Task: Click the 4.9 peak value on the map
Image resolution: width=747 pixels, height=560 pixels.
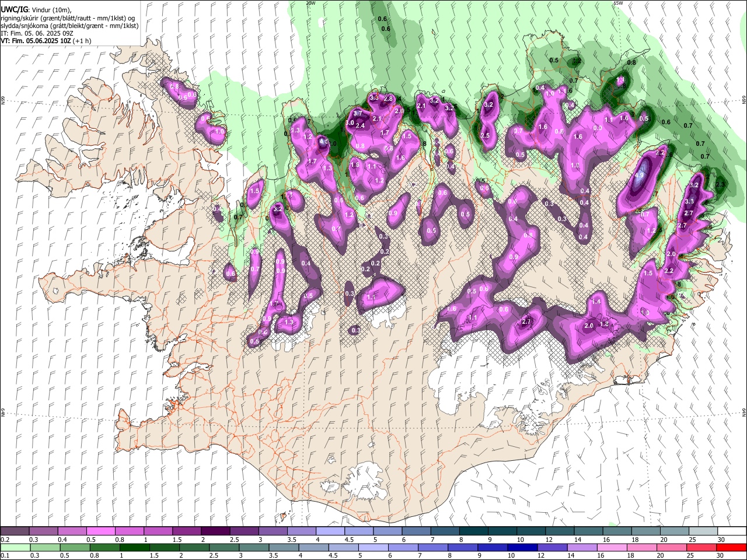Action: pos(639,175)
